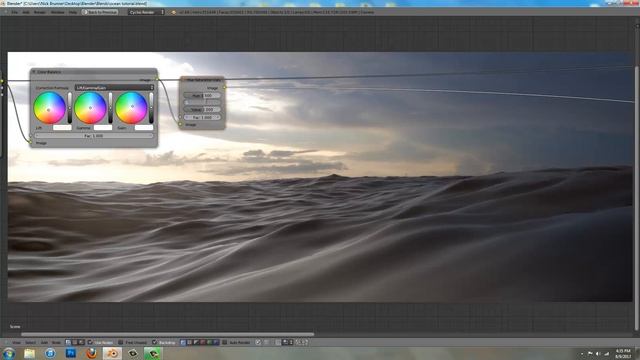
Task: Click the Gamma white color swatch
Action: pyautogui.click(x=103, y=127)
